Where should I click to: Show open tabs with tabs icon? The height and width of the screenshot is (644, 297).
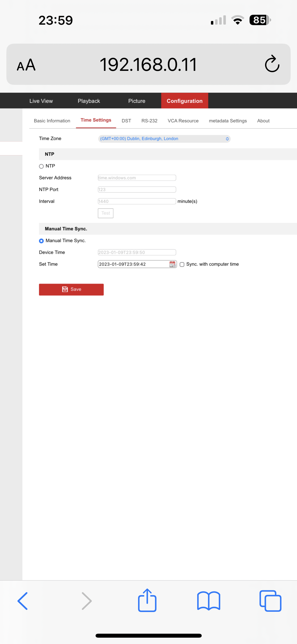(x=270, y=601)
